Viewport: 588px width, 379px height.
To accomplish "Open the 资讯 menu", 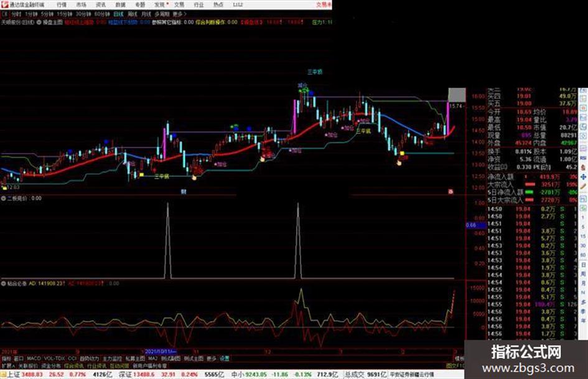I will [101, 4].
